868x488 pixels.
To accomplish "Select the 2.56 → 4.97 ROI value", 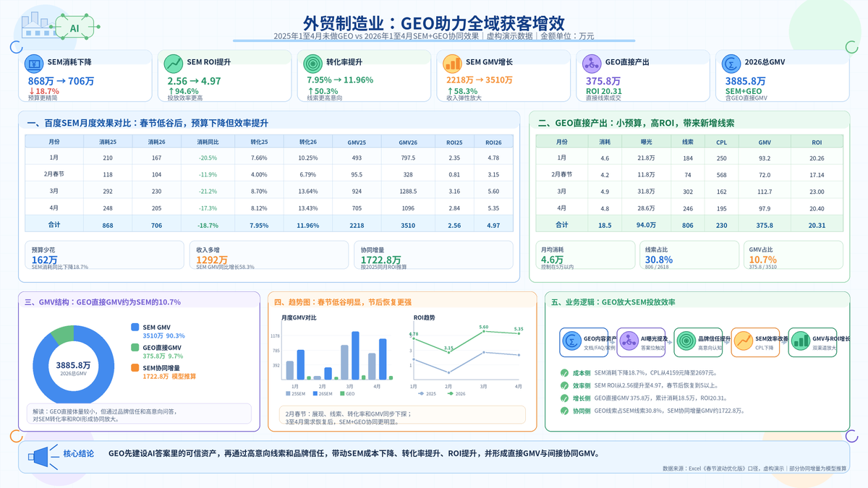I will tap(194, 81).
